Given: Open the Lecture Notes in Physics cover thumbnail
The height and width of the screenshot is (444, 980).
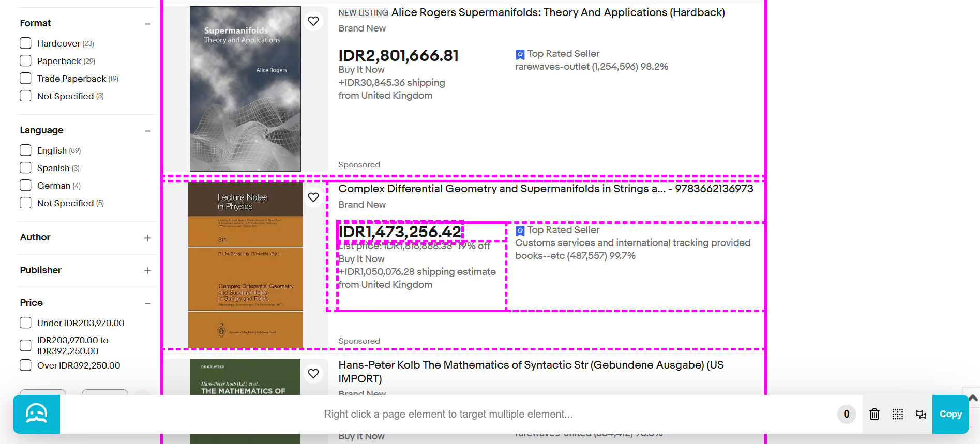Looking at the screenshot, I should [245, 265].
